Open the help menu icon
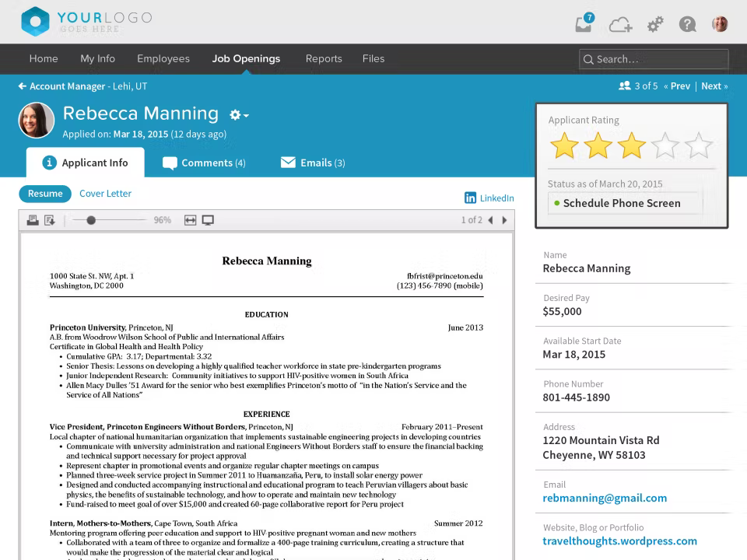 tap(687, 24)
